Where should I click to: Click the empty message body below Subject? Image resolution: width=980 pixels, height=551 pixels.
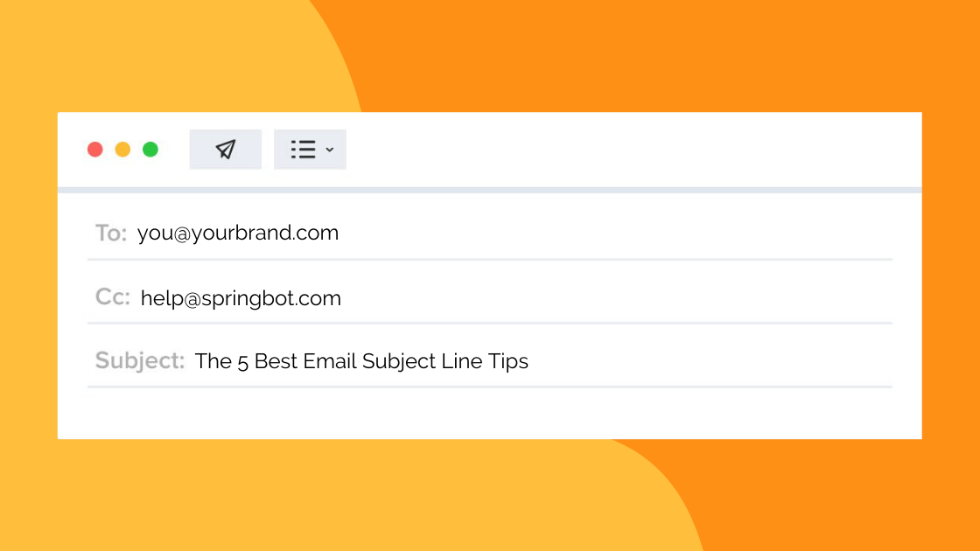click(x=490, y=413)
